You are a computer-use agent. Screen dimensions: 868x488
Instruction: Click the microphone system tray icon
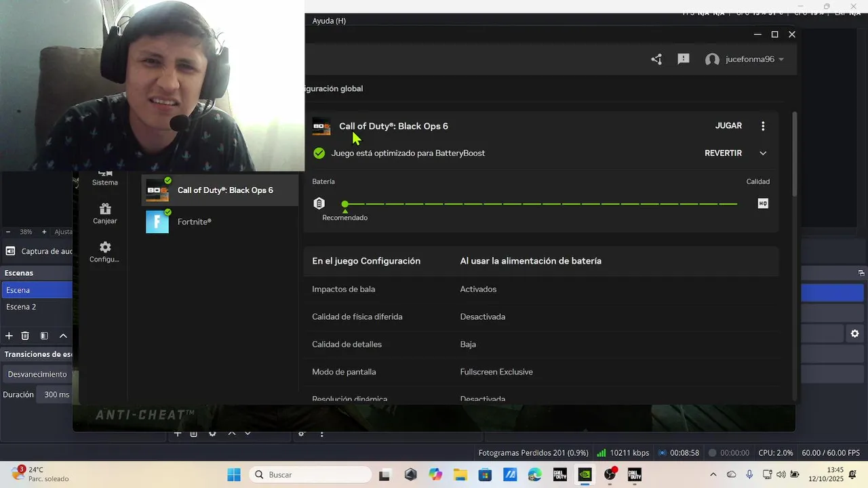tap(749, 474)
